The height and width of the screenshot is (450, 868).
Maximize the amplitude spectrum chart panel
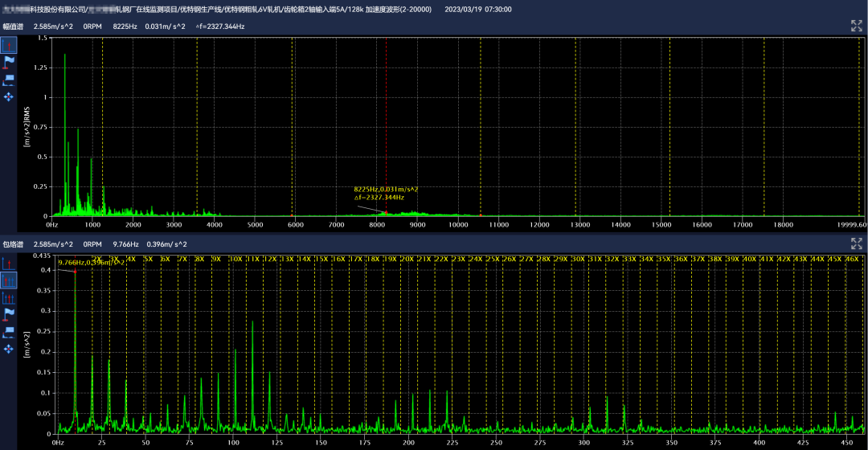click(x=856, y=26)
